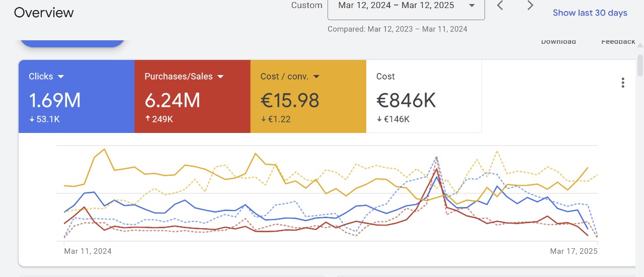
Task: Click the Mar 11, 2024 axis label
Action: (x=88, y=251)
